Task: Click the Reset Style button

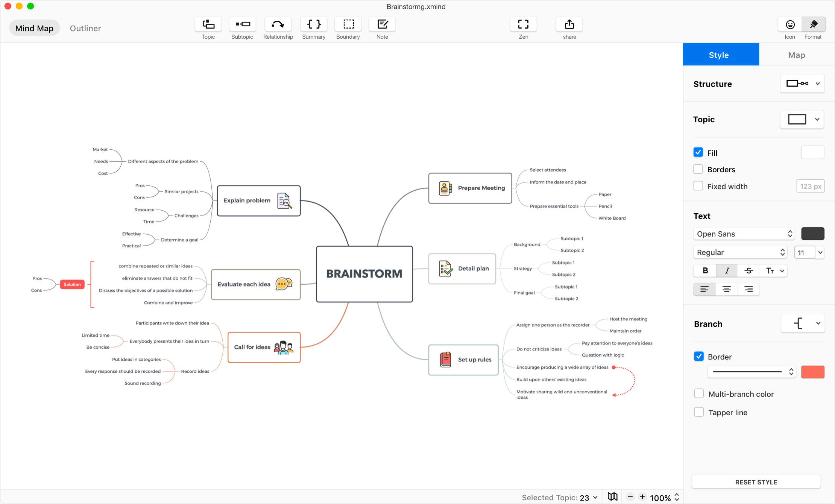Action: [756, 482]
